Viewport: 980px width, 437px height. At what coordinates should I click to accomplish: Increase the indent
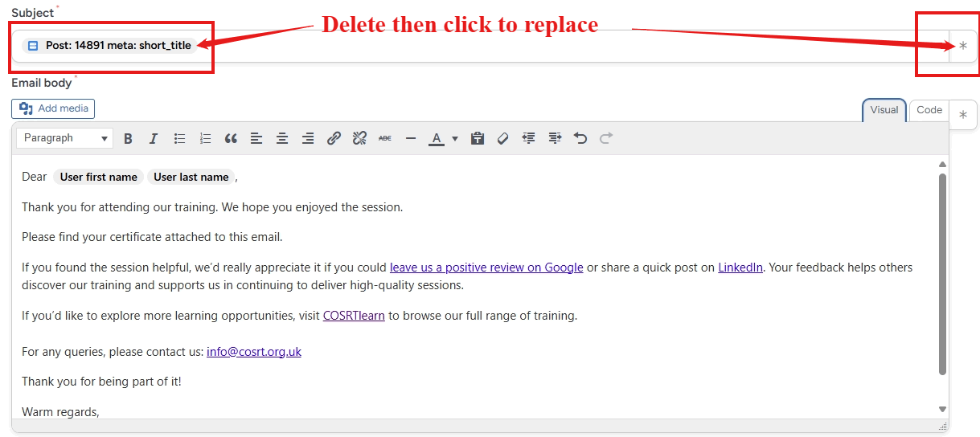point(555,138)
